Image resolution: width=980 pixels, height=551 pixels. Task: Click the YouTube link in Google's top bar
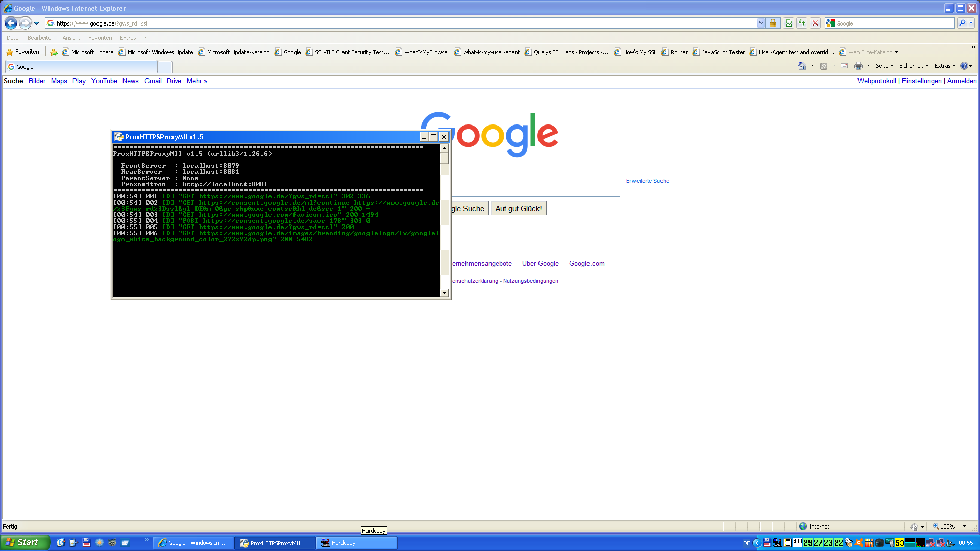coord(104,81)
